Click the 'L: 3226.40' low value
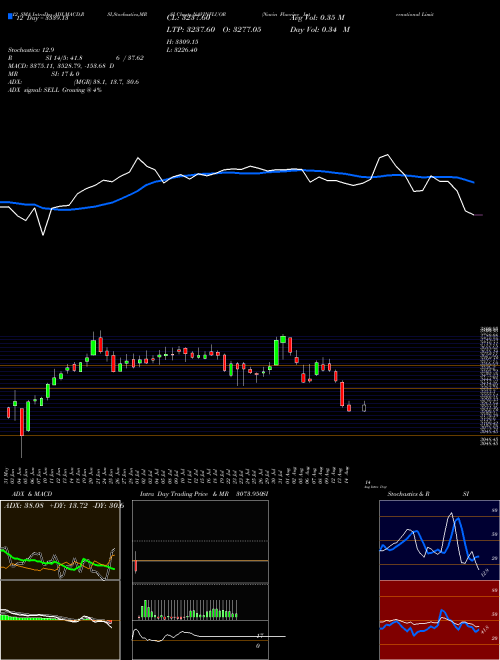This screenshot has width=500, height=660. click(182, 50)
